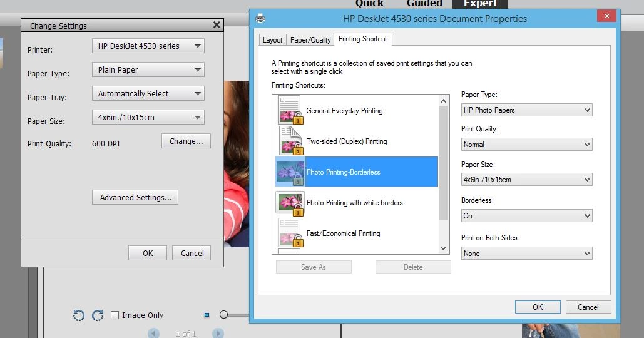Click the Photo Printing-Borderless shortcut icon
644x338 pixels.
(290, 172)
